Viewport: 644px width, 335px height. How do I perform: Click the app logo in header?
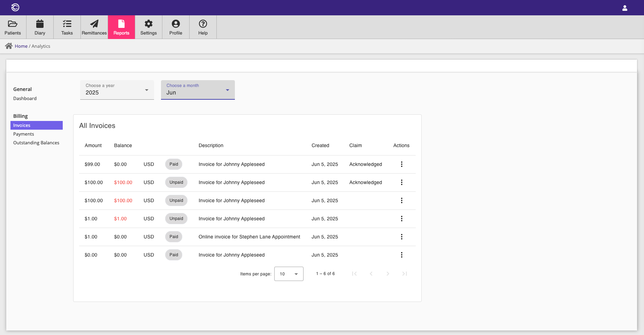click(15, 7)
